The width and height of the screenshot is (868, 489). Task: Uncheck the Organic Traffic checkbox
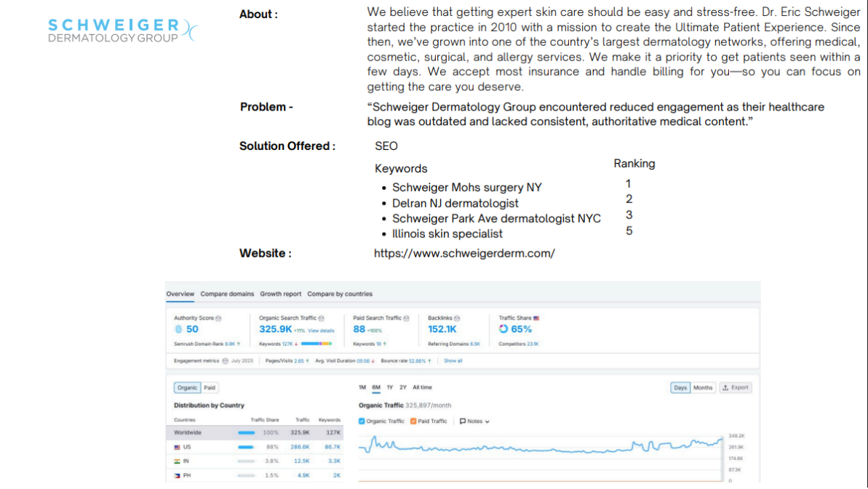[x=362, y=421]
